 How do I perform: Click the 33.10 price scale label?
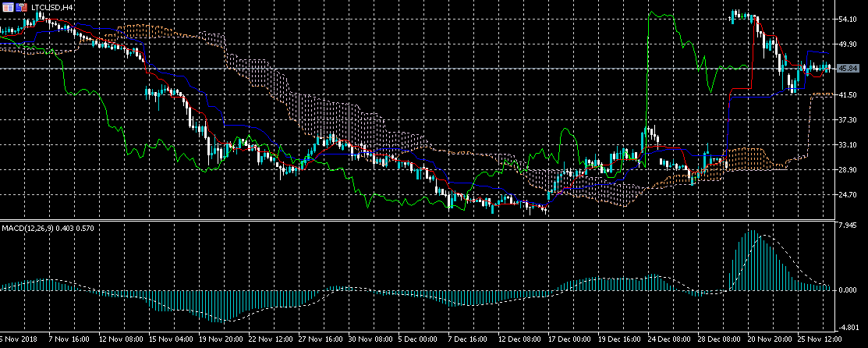click(x=848, y=145)
